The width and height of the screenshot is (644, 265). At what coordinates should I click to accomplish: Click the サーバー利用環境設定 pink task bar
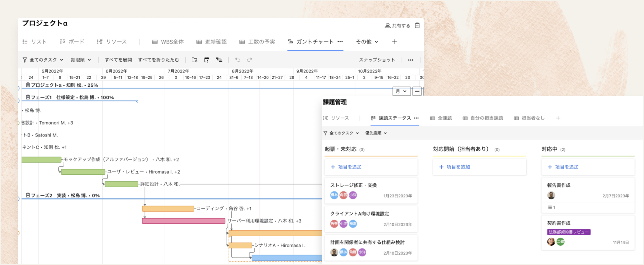184,221
